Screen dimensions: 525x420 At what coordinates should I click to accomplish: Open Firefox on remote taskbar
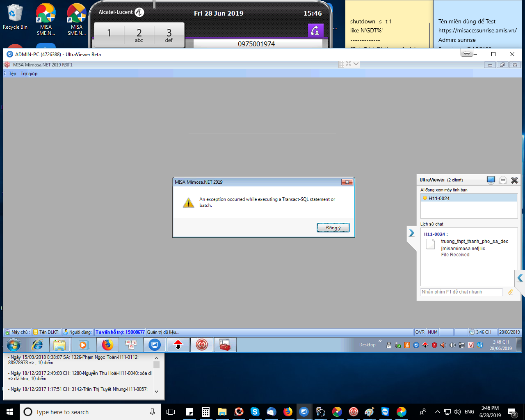pos(107,345)
